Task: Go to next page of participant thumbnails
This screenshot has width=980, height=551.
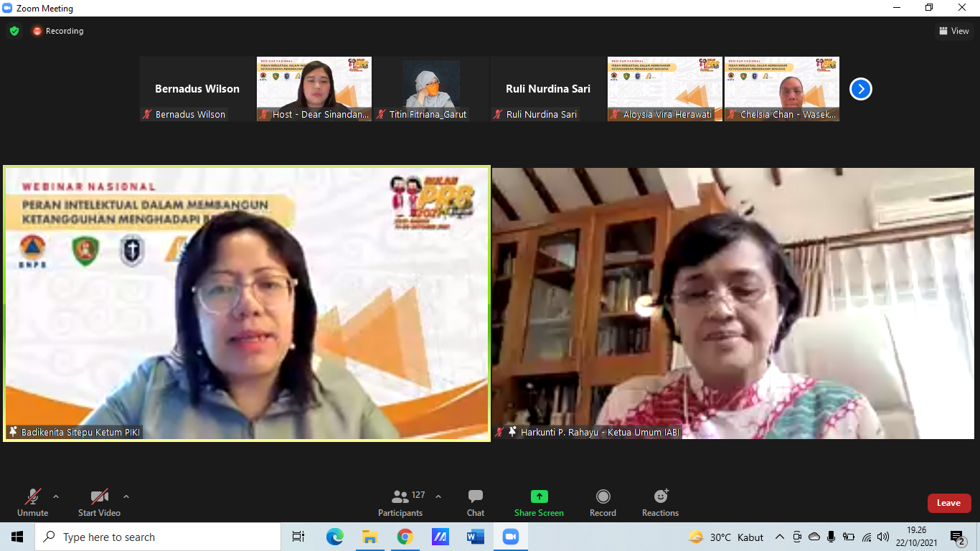Action: click(x=860, y=89)
